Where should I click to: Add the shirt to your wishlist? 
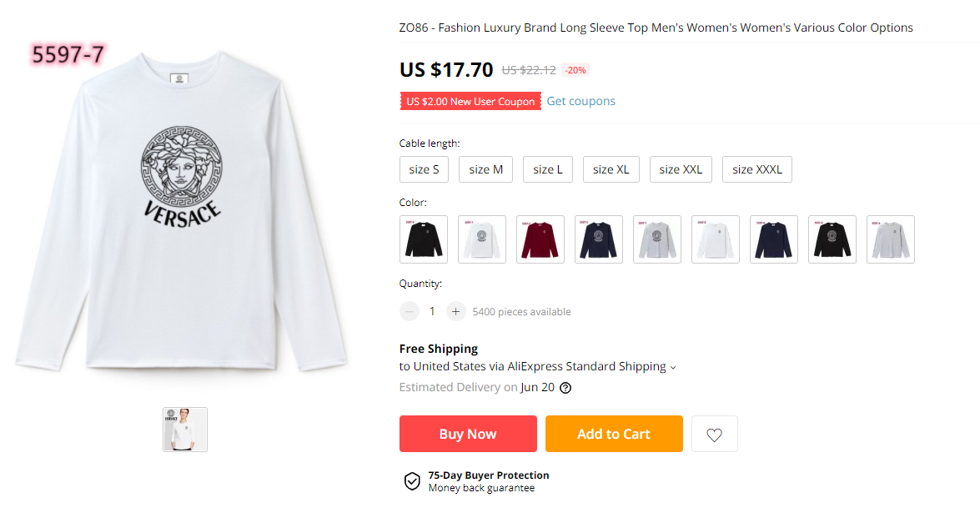click(714, 433)
